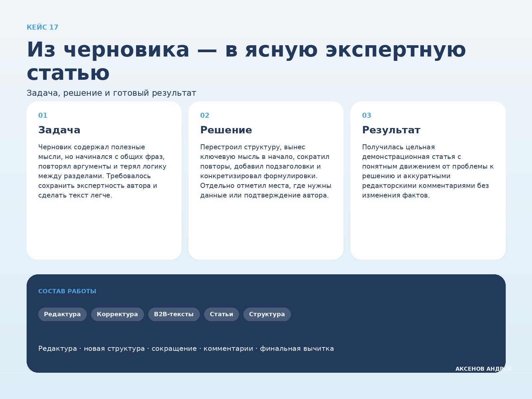Click the paragraph starting 'Черновик содержал полезные'
532x399 pixels.
point(102,171)
